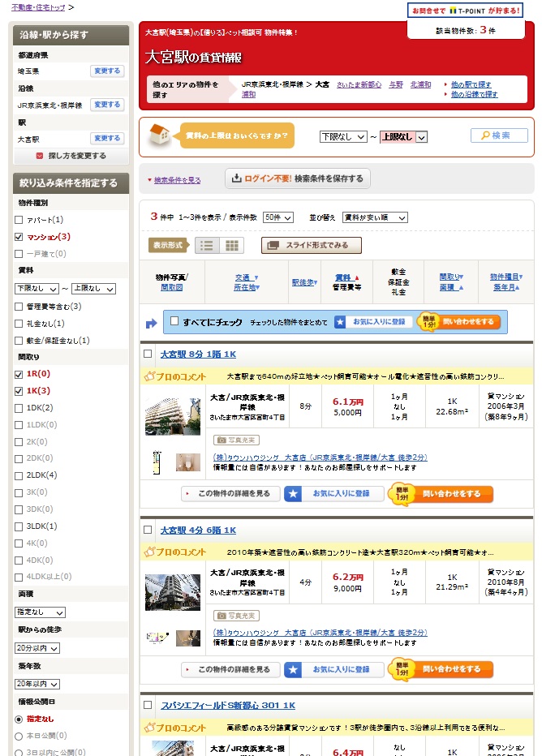542x756 pixels.
Task: Open the 大宮駅 4分 6階 1K listing link
Action: point(198,530)
